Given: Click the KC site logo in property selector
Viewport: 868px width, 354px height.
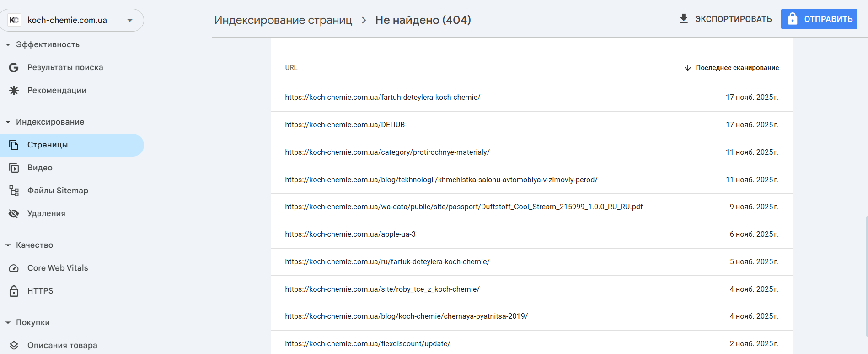Looking at the screenshot, I should coord(14,20).
